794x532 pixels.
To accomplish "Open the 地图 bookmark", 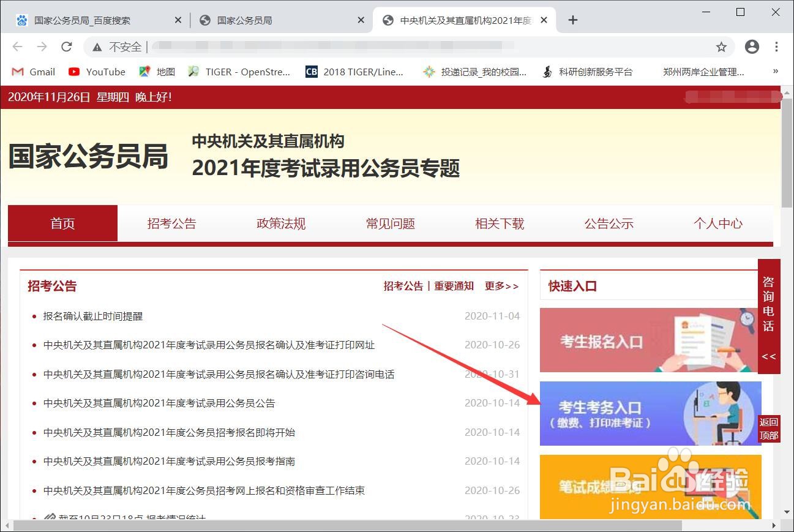I will point(157,72).
